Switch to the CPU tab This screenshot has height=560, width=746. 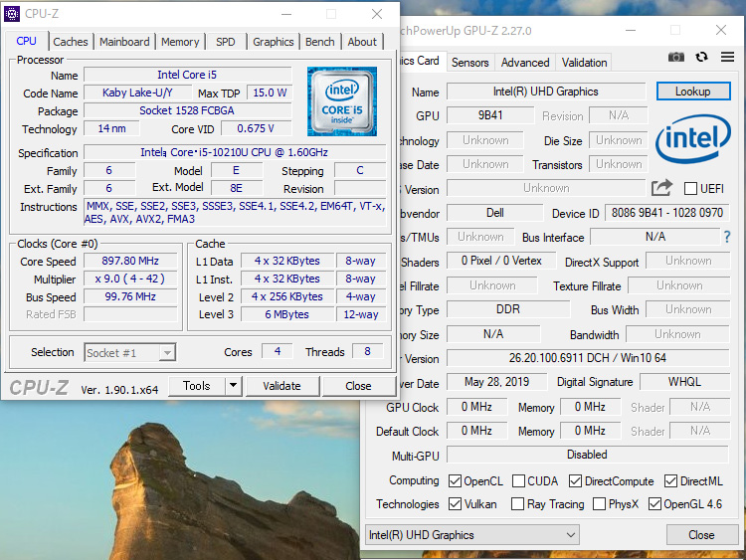27,42
